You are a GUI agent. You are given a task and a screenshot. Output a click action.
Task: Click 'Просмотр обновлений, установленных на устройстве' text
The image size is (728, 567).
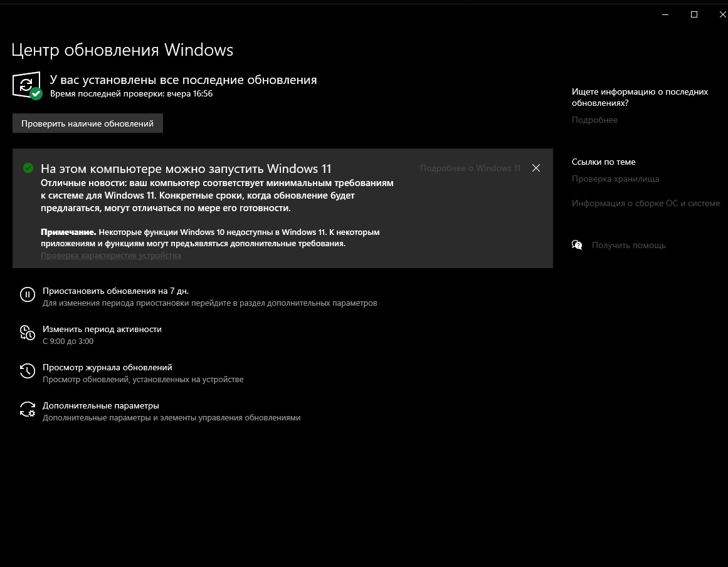(143, 380)
